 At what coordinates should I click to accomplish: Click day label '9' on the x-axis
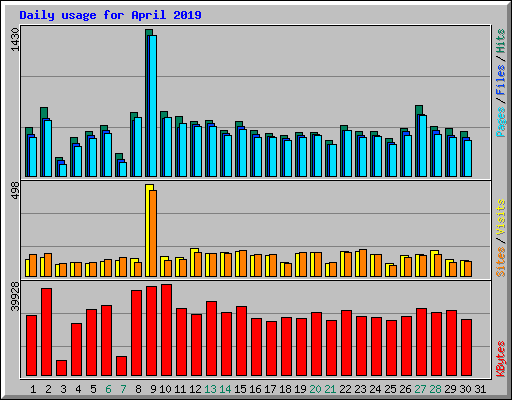tap(153, 389)
